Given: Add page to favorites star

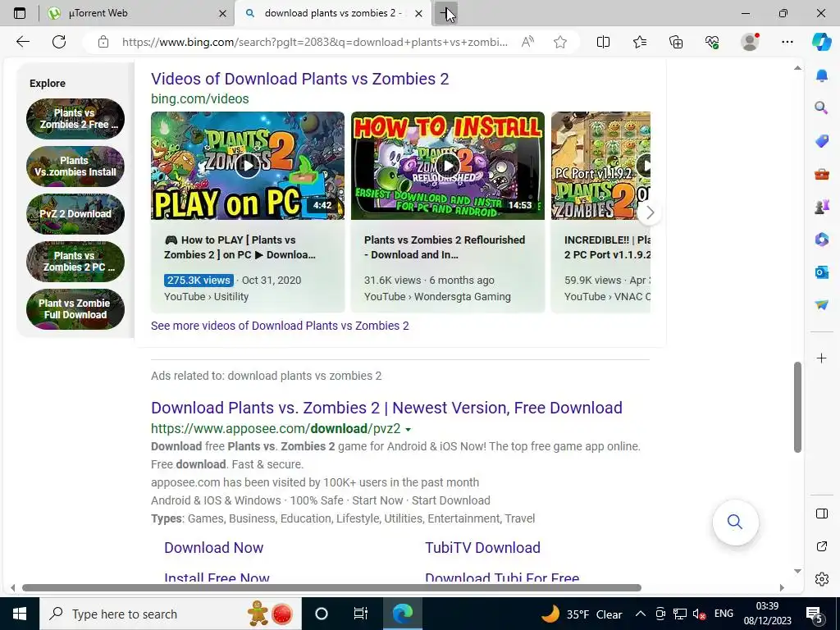Looking at the screenshot, I should click(560, 42).
